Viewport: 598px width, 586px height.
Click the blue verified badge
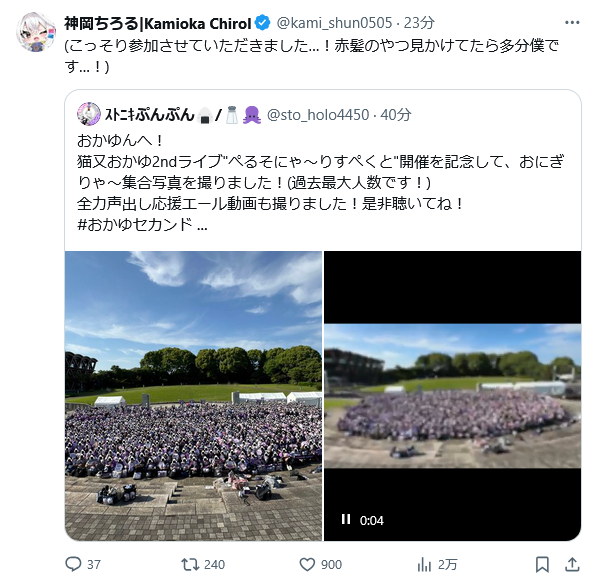point(262,23)
